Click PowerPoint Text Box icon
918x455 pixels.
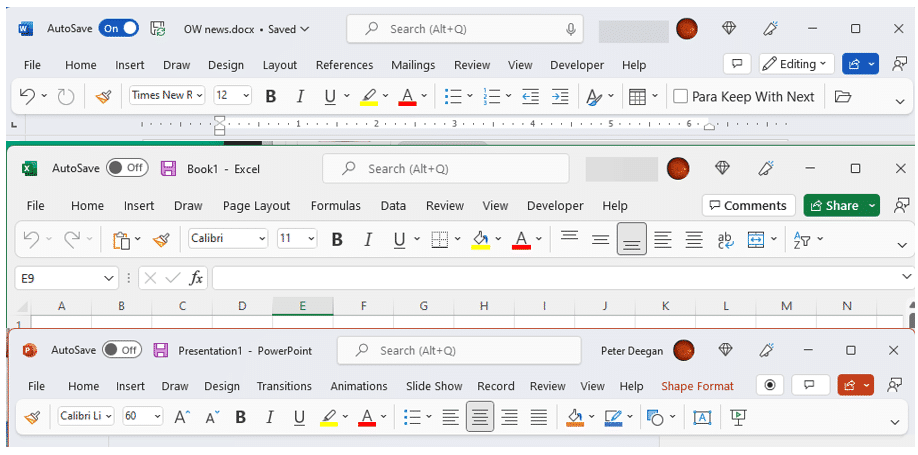pyautogui.click(x=702, y=417)
